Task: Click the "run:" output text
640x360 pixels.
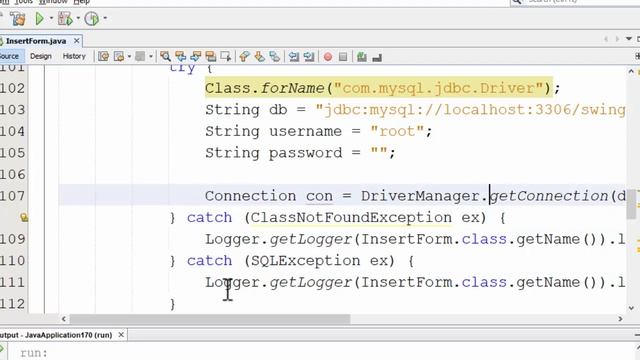Action: tap(34, 353)
